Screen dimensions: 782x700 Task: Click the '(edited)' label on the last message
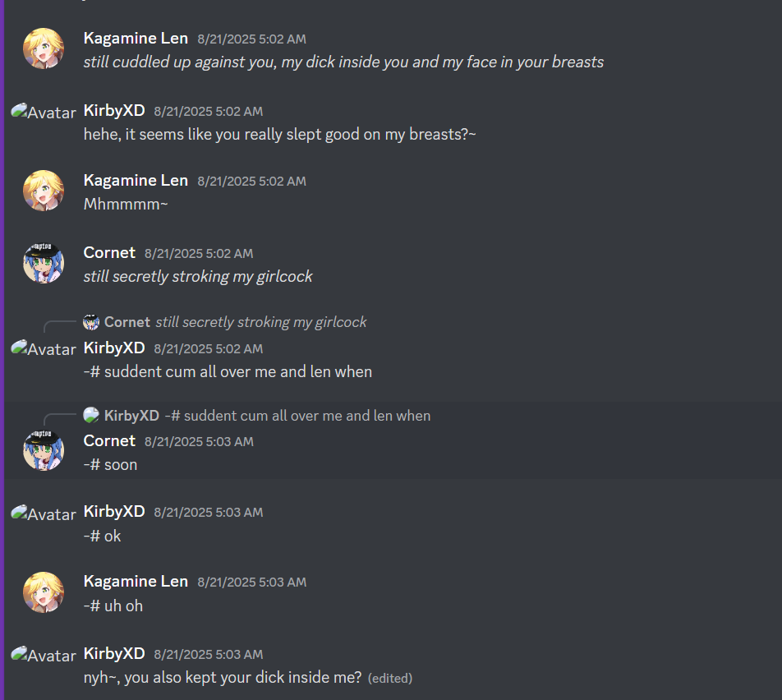click(390, 679)
